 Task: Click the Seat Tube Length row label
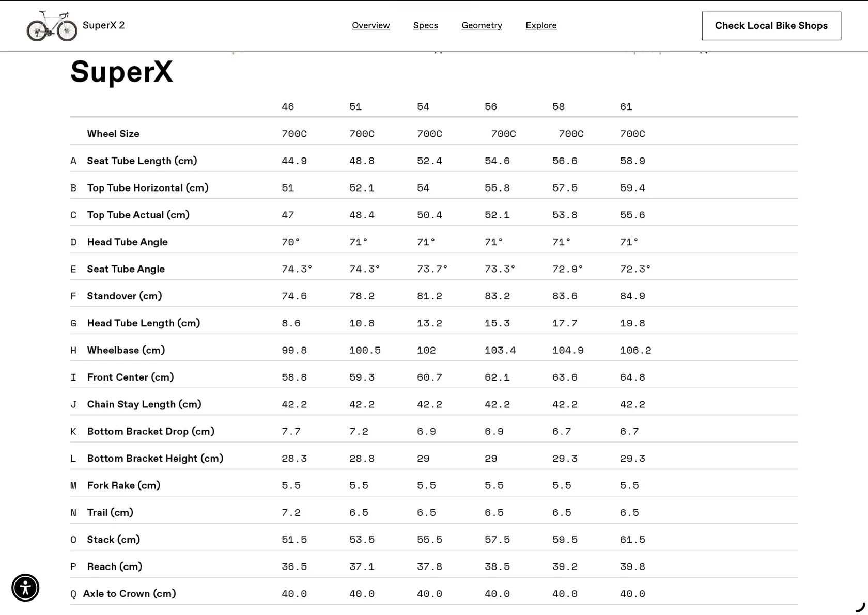pyautogui.click(x=142, y=161)
